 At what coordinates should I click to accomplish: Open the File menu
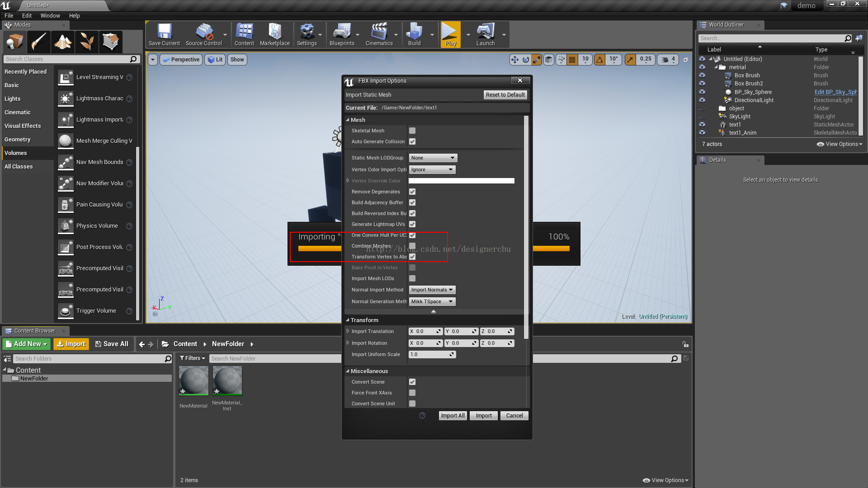[9, 15]
